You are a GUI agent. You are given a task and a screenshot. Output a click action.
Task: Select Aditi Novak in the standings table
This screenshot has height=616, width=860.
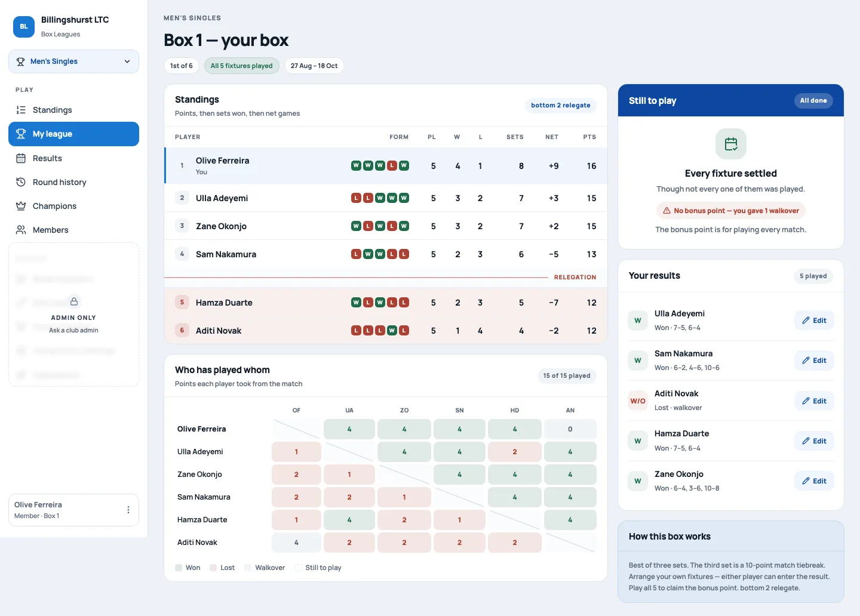386,331
